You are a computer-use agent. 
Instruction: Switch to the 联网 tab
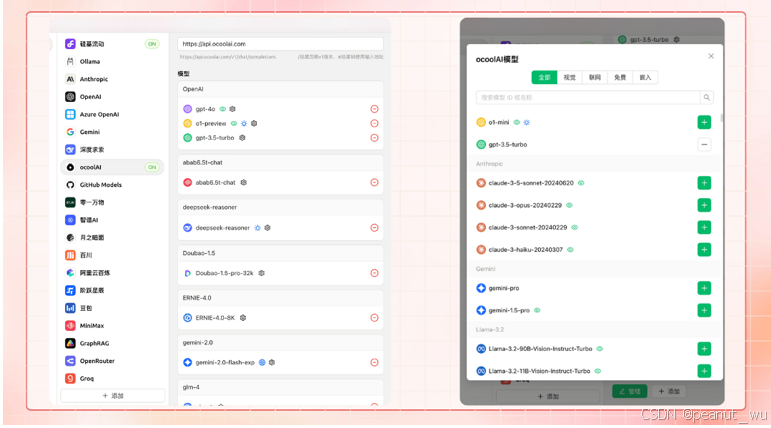pyautogui.click(x=595, y=77)
